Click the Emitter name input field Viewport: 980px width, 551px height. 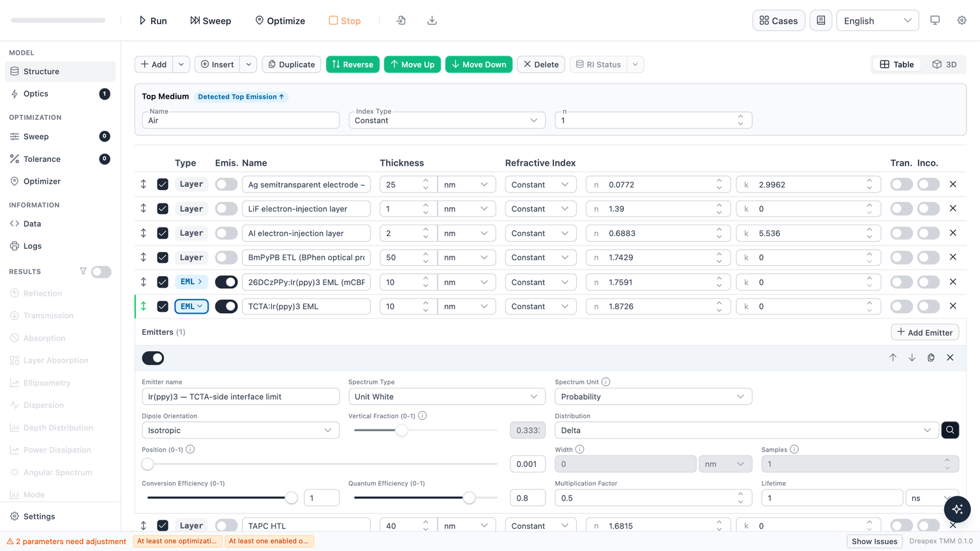(x=241, y=397)
